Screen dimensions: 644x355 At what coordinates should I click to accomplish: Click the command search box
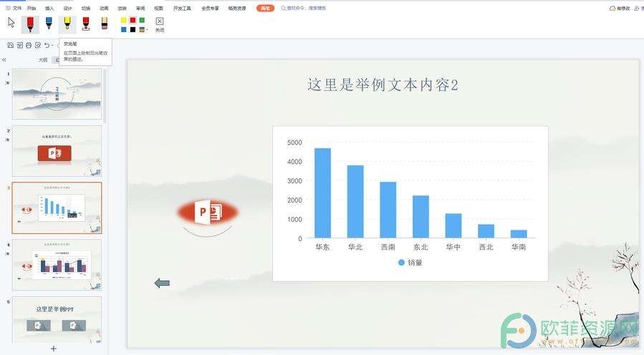pos(304,8)
